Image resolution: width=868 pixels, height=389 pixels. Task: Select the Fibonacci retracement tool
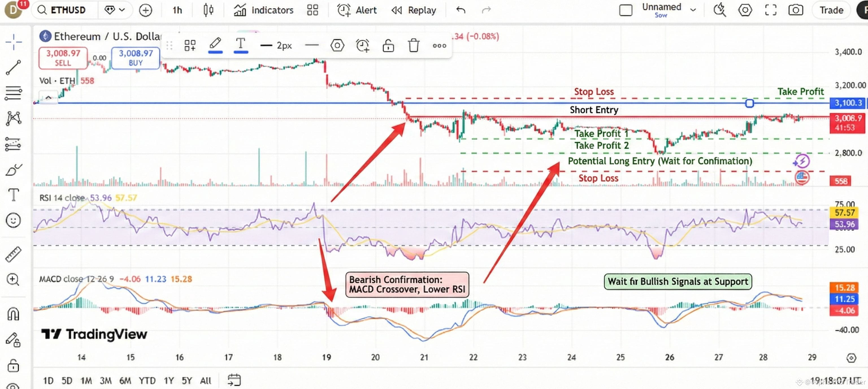point(14,93)
